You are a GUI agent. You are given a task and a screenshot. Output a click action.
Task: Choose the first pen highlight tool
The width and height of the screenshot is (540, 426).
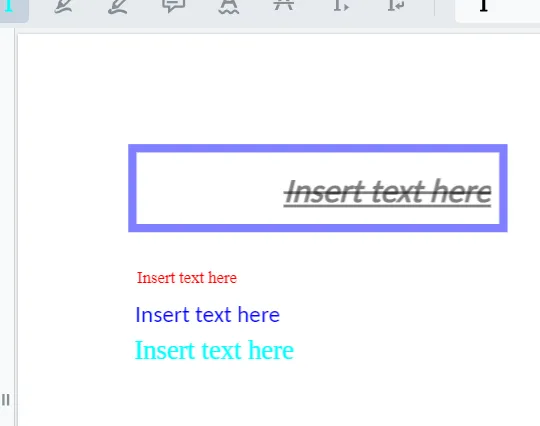point(64,6)
